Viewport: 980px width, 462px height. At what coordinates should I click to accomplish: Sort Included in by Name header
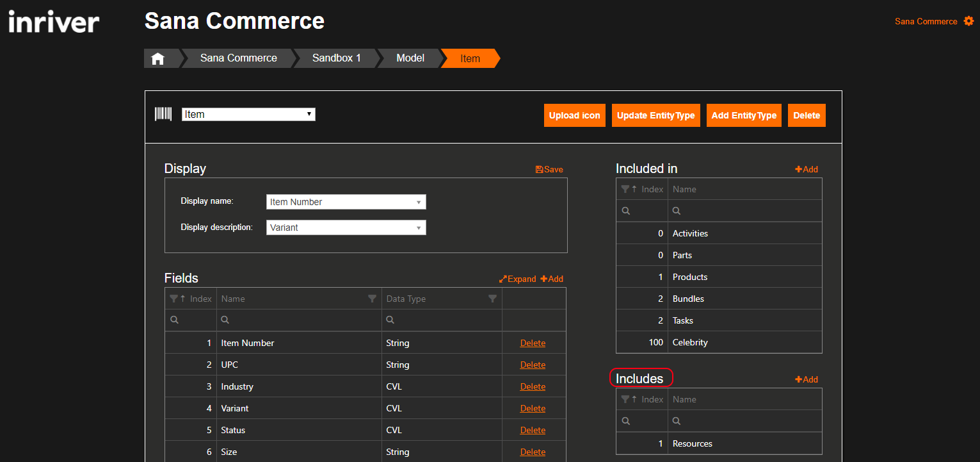[x=684, y=189]
